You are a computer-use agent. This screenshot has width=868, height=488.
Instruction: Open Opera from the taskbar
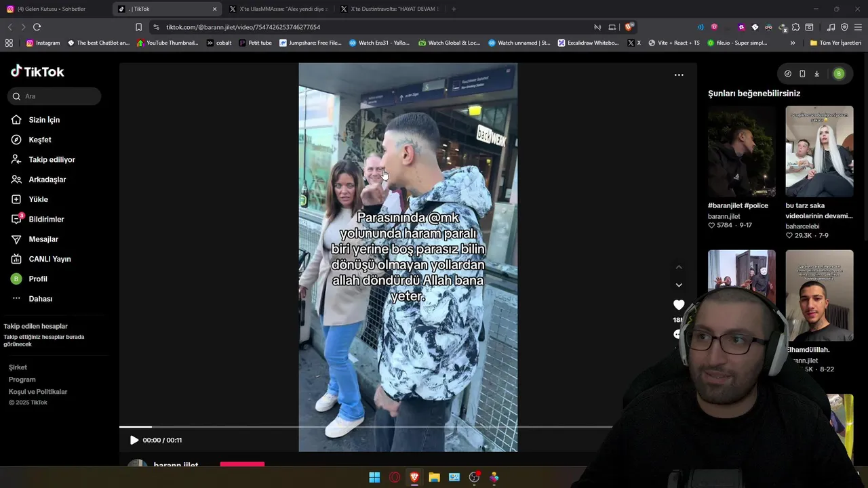(x=395, y=477)
